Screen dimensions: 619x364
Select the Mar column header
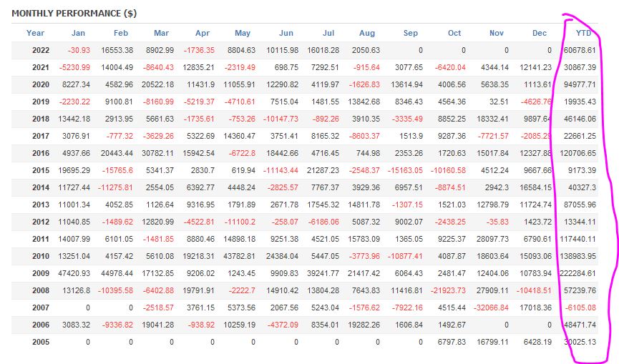click(x=161, y=33)
